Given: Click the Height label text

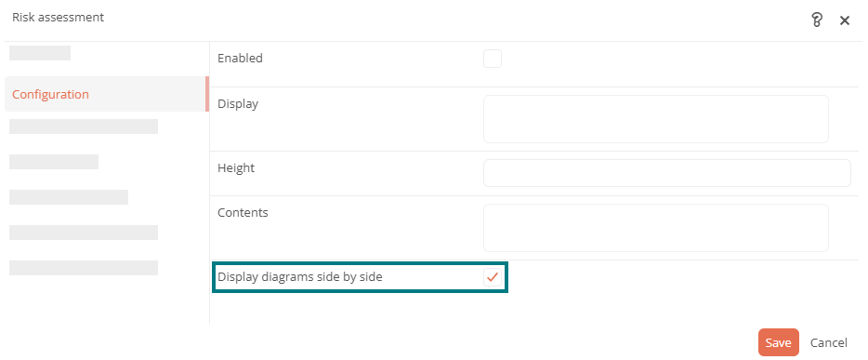Looking at the screenshot, I should (236, 167).
